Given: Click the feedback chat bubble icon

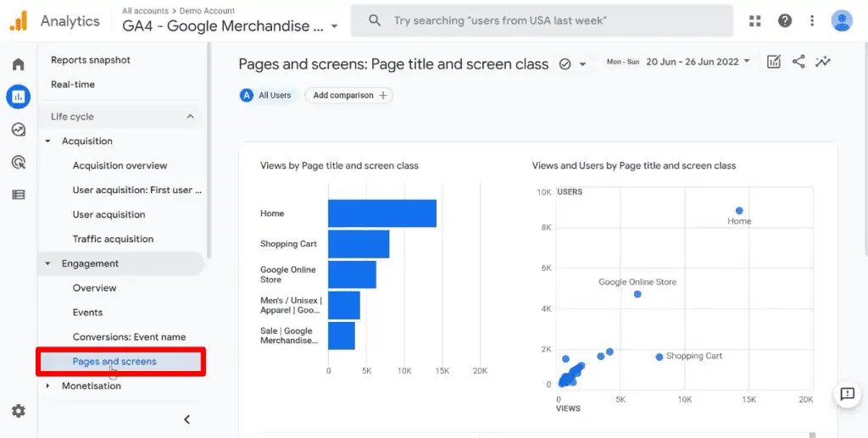Looking at the screenshot, I should point(847,394).
